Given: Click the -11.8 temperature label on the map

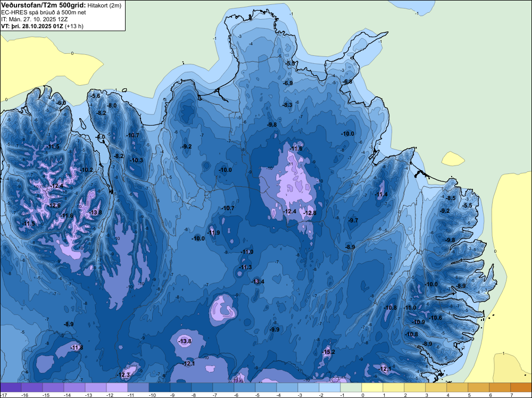Looking at the screenshot, I should pyautogui.click(x=77, y=347).
